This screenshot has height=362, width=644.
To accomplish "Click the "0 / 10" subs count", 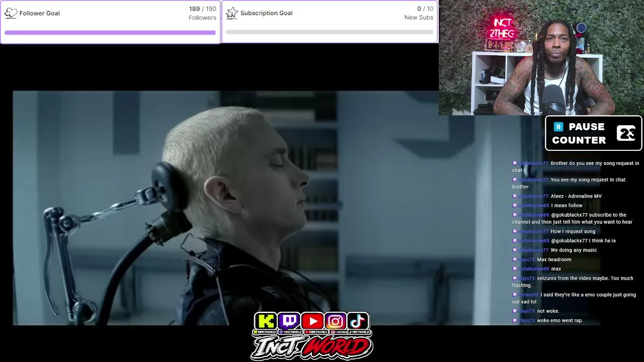I will click(x=425, y=9).
